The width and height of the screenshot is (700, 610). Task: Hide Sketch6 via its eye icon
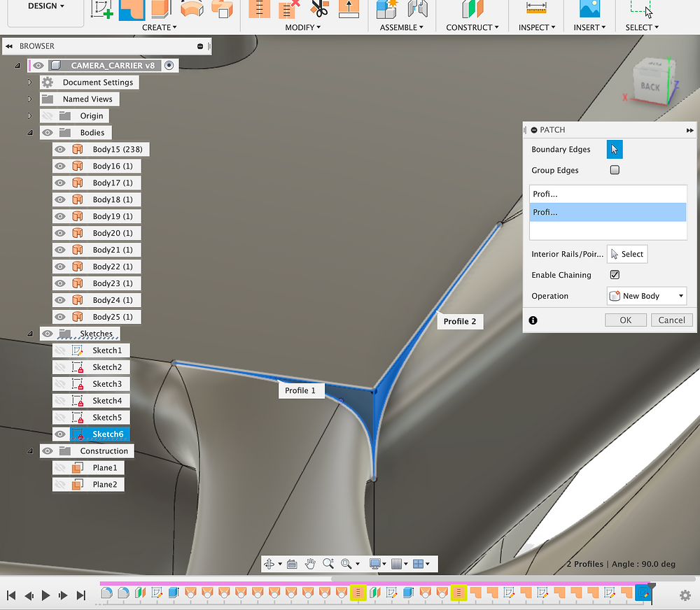click(59, 434)
